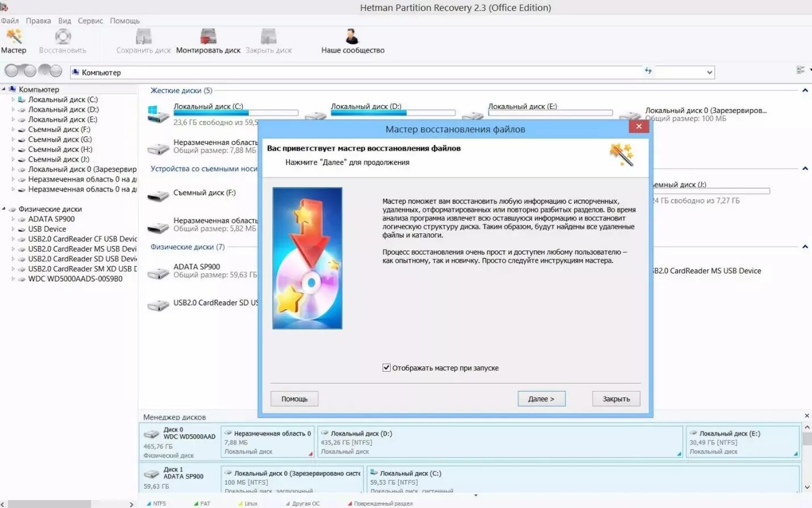
Task: Click the Компьютер address bar field
Action: tap(357, 72)
